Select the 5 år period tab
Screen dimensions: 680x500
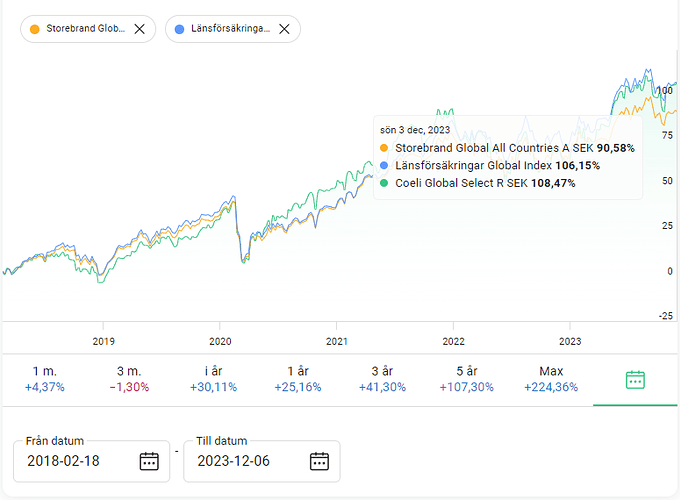(465, 378)
